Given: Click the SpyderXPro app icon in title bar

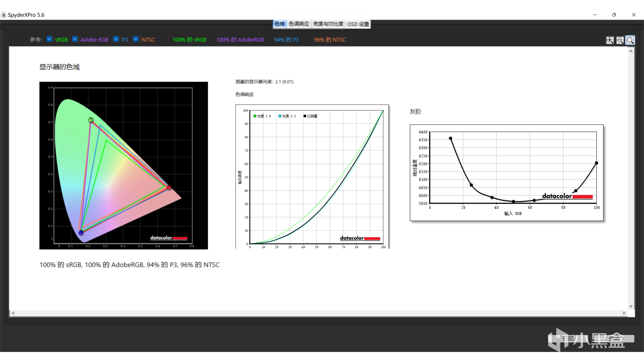Looking at the screenshot, I should 4,15.
